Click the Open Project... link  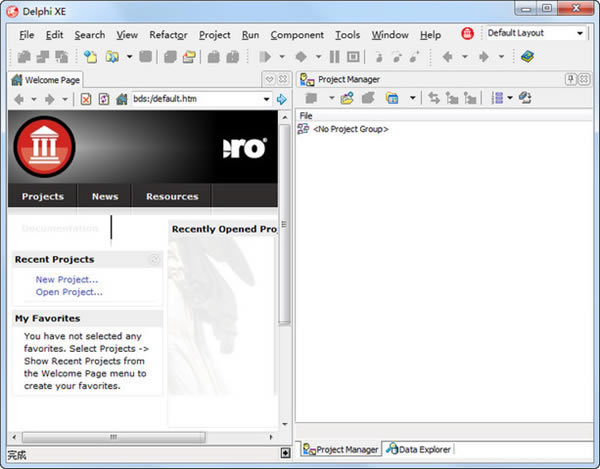point(69,292)
